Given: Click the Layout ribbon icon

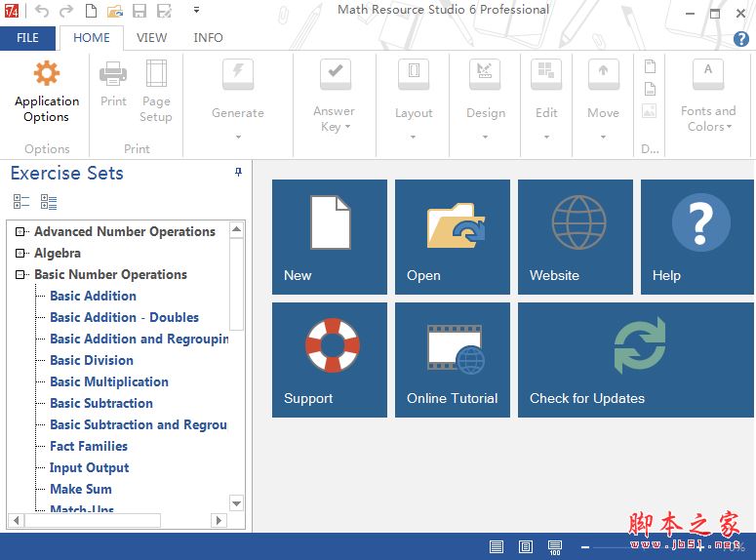Looking at the screenshot, I should 414,75.
